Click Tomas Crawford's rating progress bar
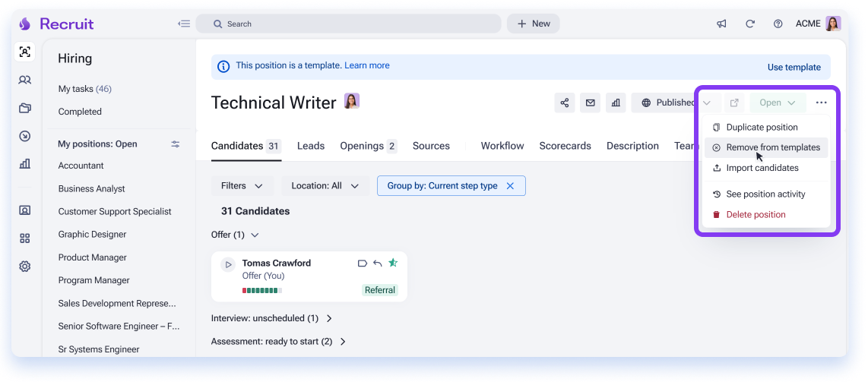This screenshot has height=382, width=868. pyautogui.click(x=261, y=290)
